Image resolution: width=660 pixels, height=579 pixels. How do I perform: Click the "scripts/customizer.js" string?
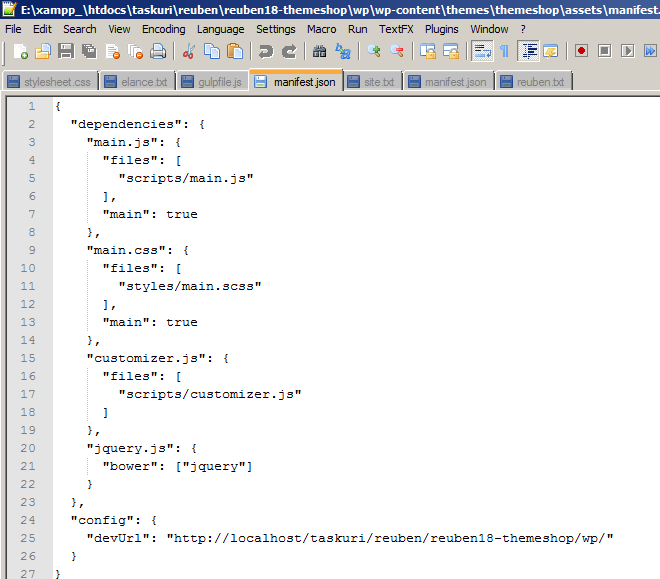click(210, 394)
